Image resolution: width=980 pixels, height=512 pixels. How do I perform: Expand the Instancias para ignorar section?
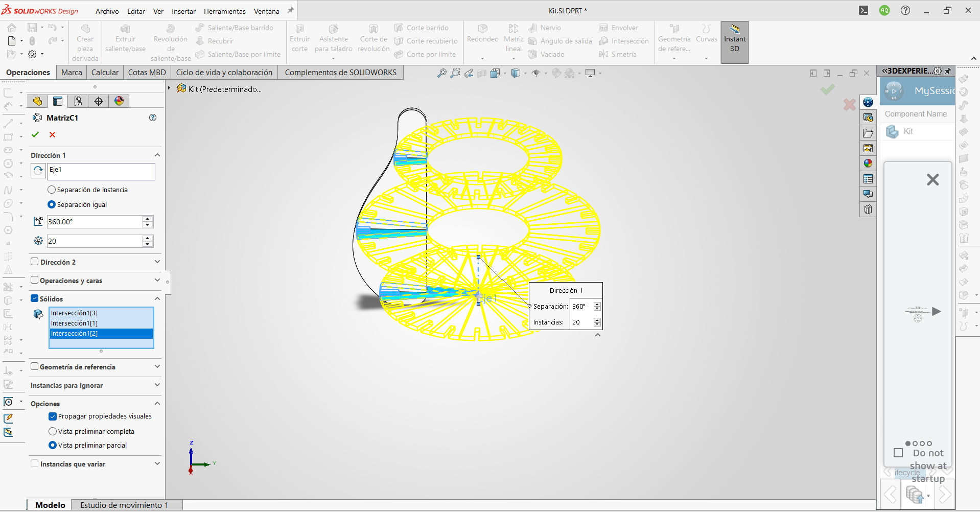coord(157,385)
